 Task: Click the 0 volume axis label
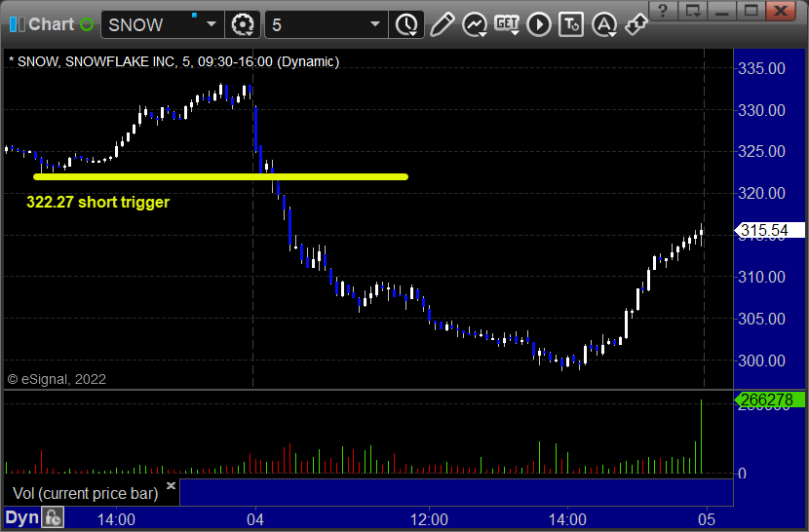coord(742,474)
